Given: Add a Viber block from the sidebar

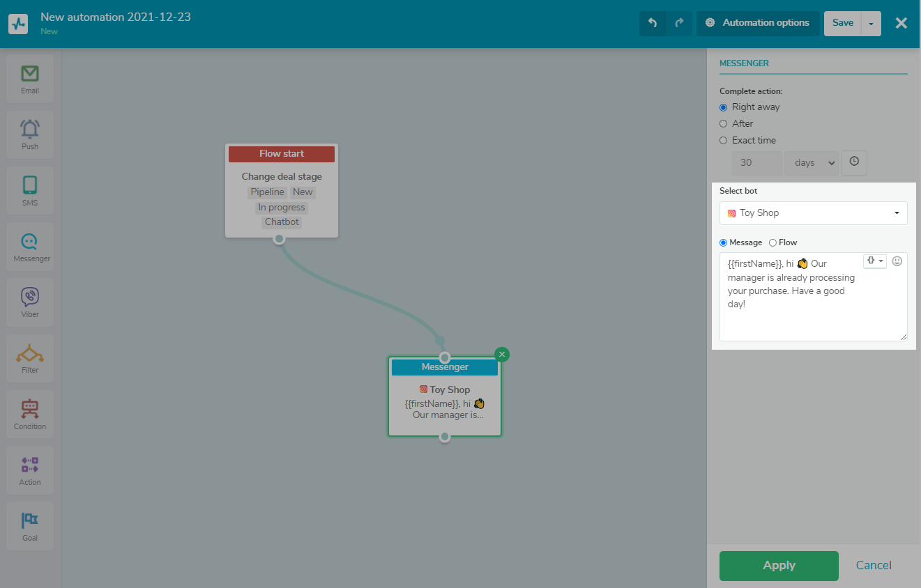Looking at the screenshot, I should coord(30,303).
